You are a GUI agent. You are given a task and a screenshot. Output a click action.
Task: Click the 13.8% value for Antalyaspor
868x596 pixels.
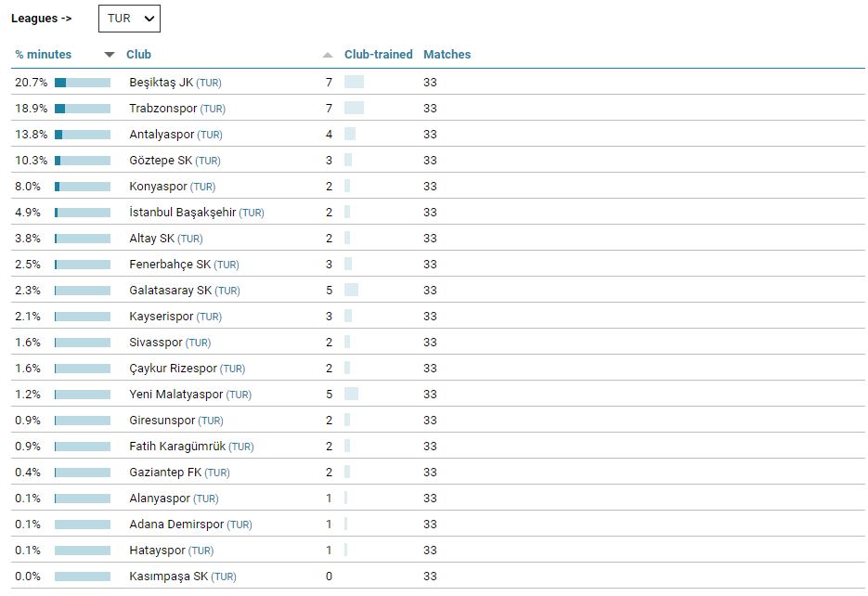31,135
